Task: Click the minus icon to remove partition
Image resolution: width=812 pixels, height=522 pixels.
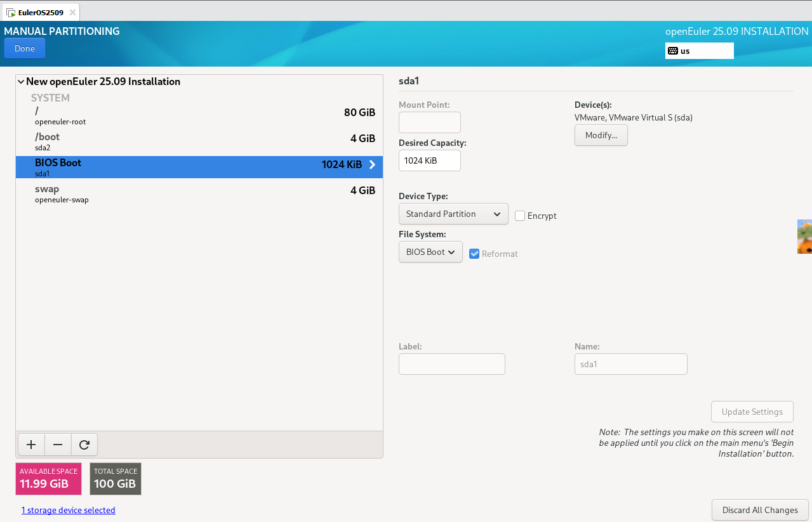Action: (58, 445)
